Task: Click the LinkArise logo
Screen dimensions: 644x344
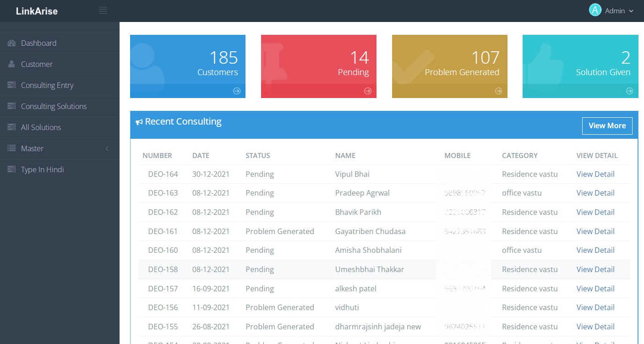Action: [37, 11]
